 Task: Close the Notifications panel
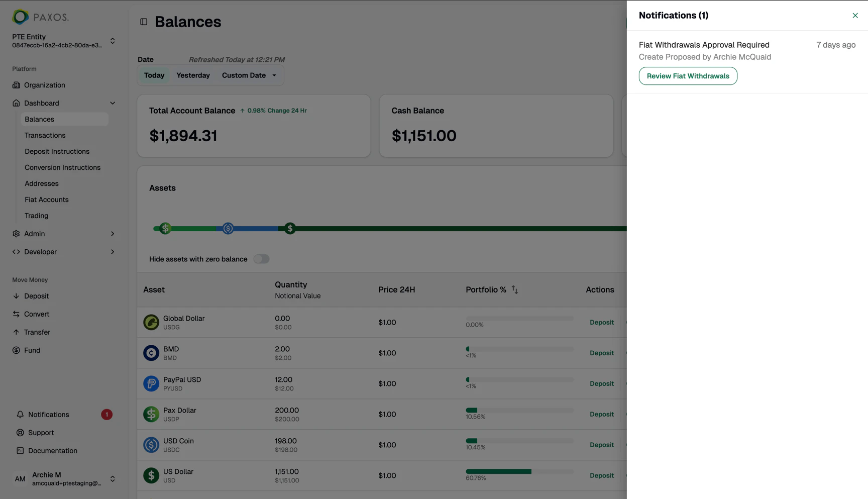tap(855, 16)
